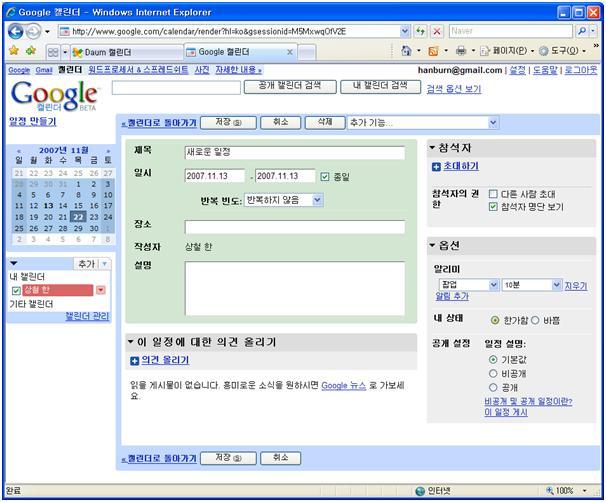Collapse the 옵션 section
The width and height of the screenshot is (606, 502).
(x=432, y=245)
